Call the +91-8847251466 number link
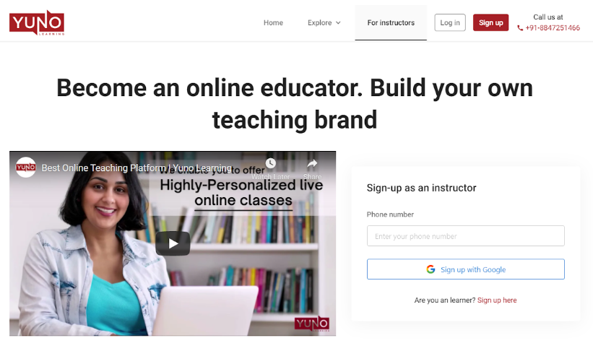Screen dimensions: 593x364 (x=553, y=28)
